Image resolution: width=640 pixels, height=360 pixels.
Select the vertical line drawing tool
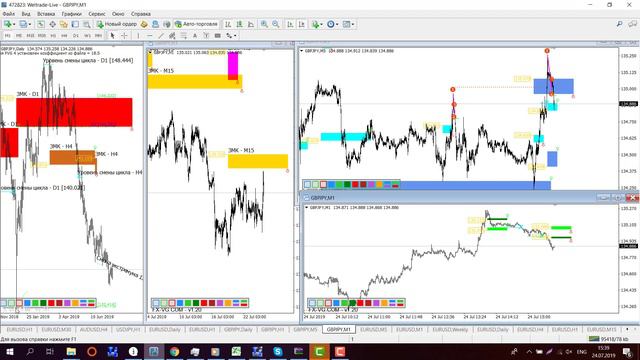tap(138, 36)
